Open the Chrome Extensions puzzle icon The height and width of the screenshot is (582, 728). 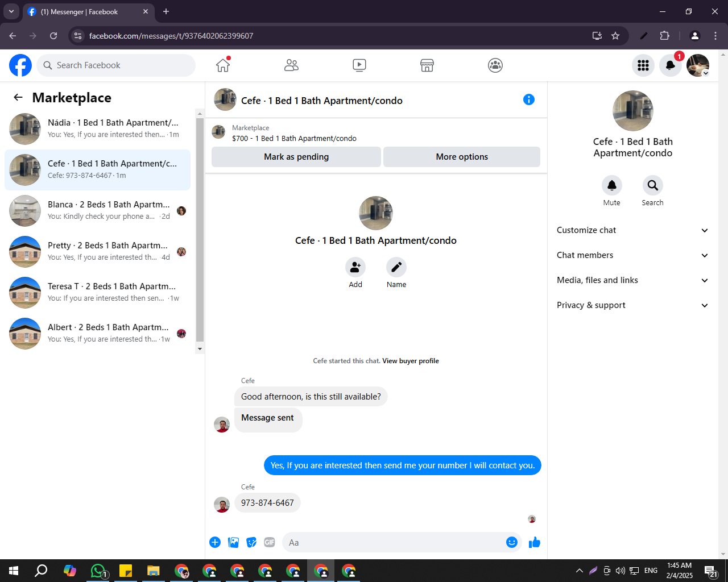[664, 36]
